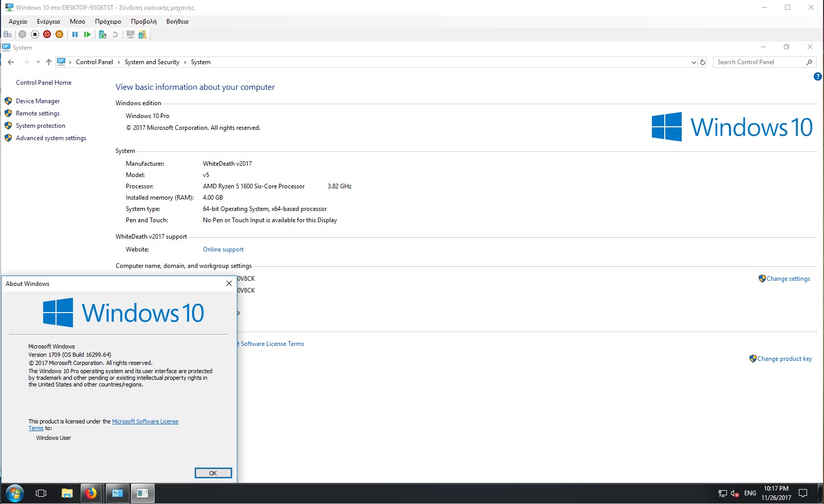Switch to About Windows taskbar button
824x504 pixels.
click(142, 493)
